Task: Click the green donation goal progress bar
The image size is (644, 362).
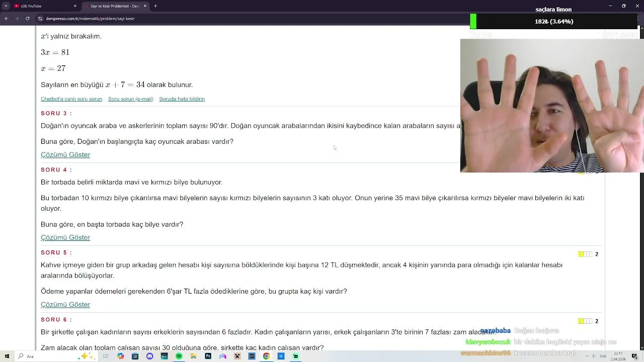Action: click(x=553, y=22)
